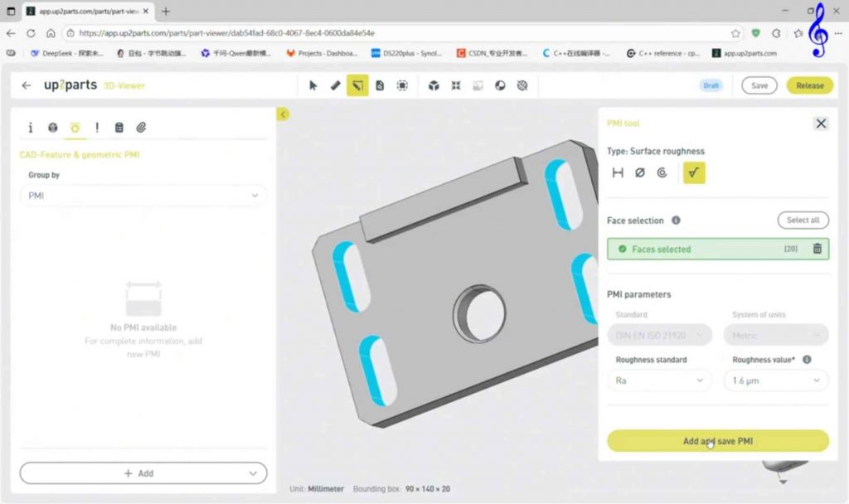
Task: Close the PMI tool panel
Action: tap(820, 124)
